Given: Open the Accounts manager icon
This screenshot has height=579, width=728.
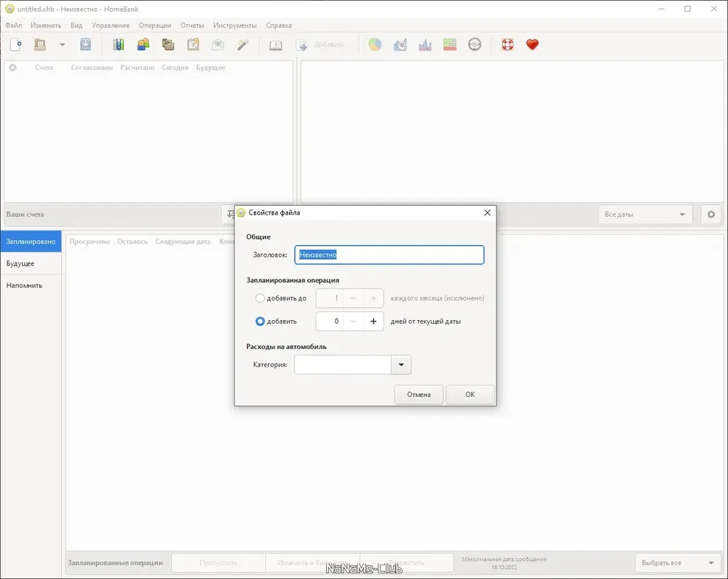Looking at the screenshot, I should 119,44.
